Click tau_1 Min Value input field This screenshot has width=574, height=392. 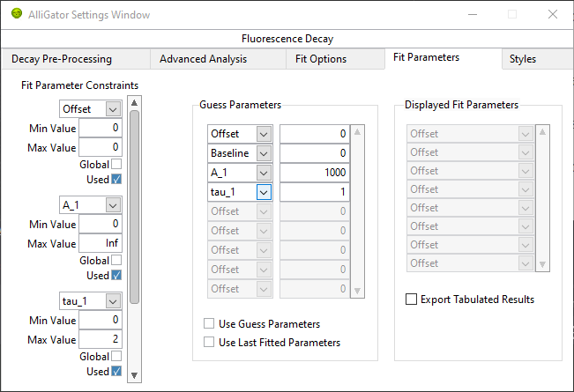click(x=101, y=320)
